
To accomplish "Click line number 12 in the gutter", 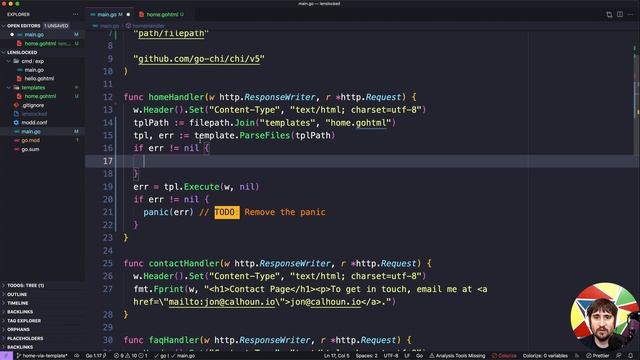I will pyautogui.click(x=107, y=97).
